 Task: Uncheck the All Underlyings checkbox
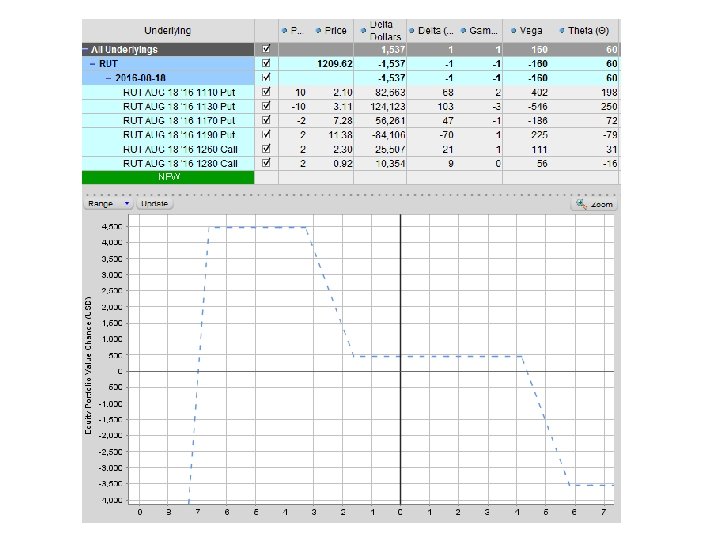[x=265, y=48]
